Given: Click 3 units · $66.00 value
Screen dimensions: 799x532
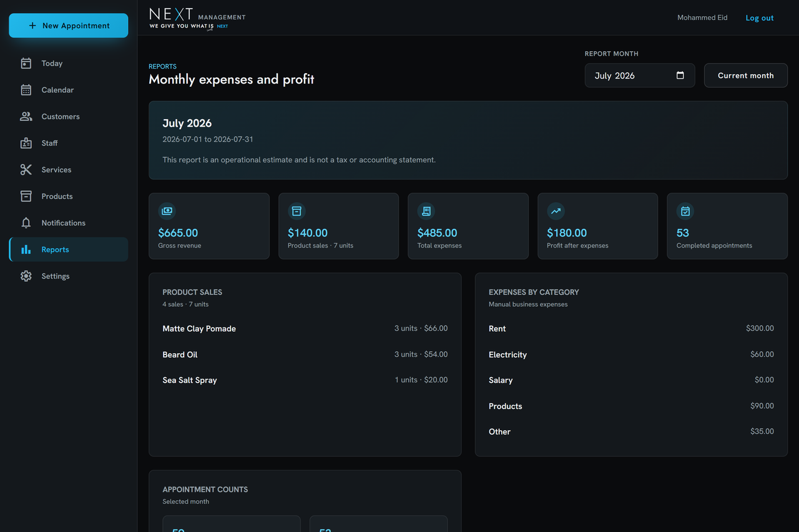Looking at the screenshot, I should (421, 328).
